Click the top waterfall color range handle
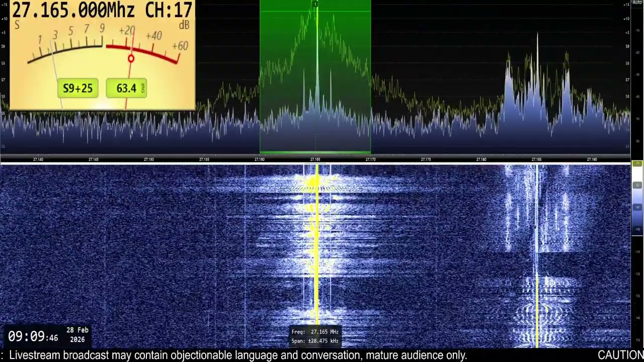This screenshot has width=644, height=362. point(637,164)
